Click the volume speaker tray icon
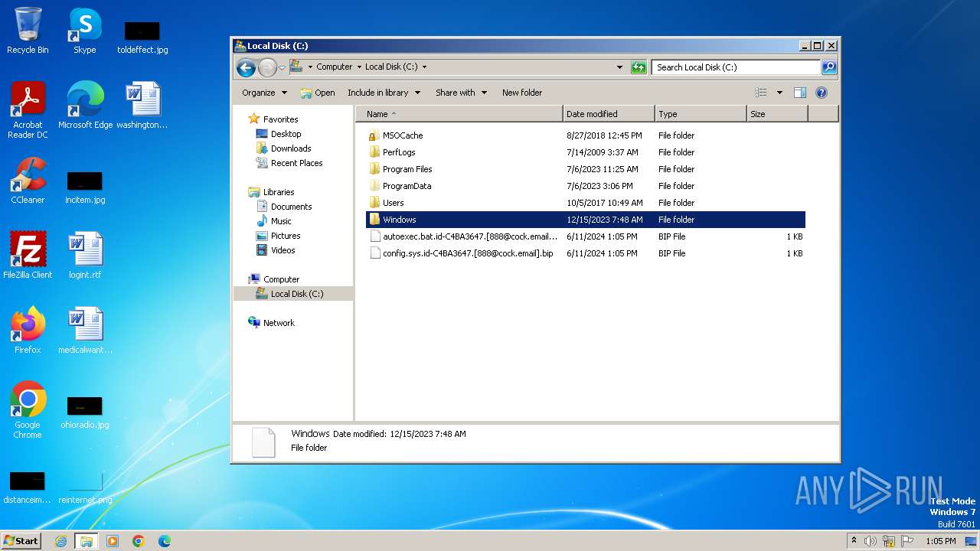The height and width of the screenshot is (551, 980). point(871,541)
